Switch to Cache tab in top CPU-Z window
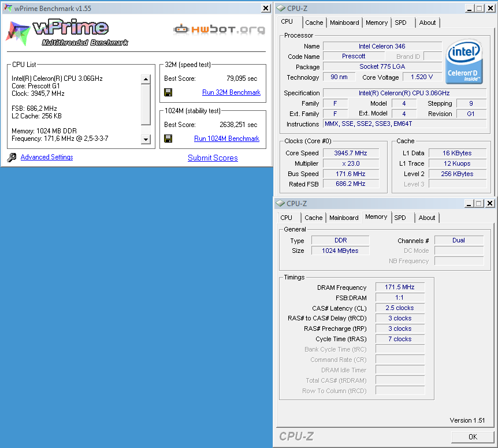This screenshot has height=448, width=498. (x=314, y=23)
